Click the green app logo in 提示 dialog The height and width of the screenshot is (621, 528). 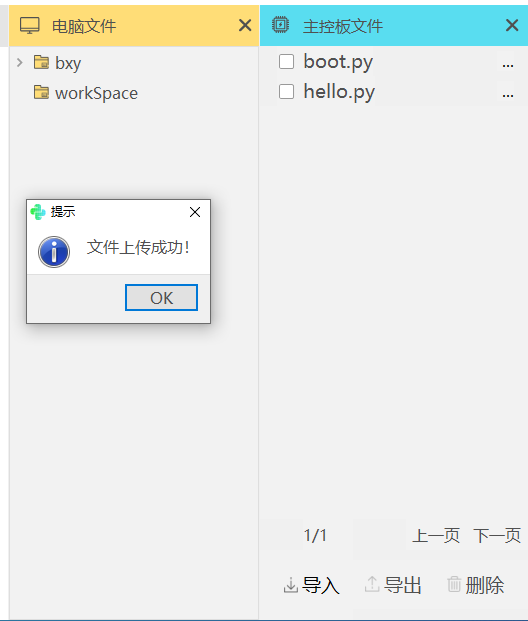tap(38, 212)
